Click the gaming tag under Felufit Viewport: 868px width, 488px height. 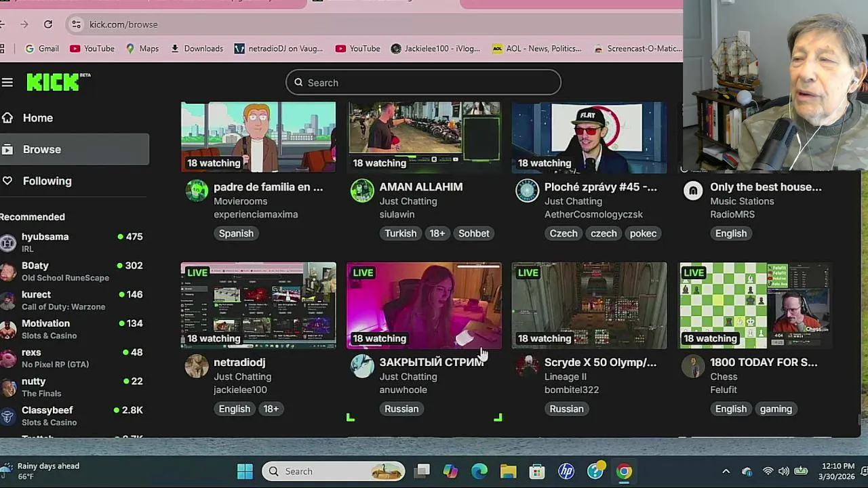[x=776, y=409]
